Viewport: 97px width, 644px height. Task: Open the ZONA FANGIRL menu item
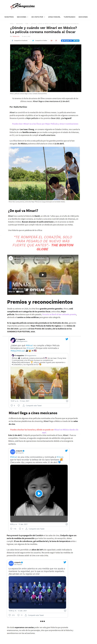54,17
